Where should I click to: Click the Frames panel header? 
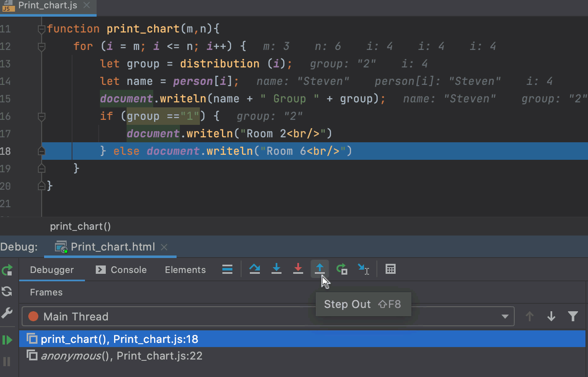click(46, 293)
